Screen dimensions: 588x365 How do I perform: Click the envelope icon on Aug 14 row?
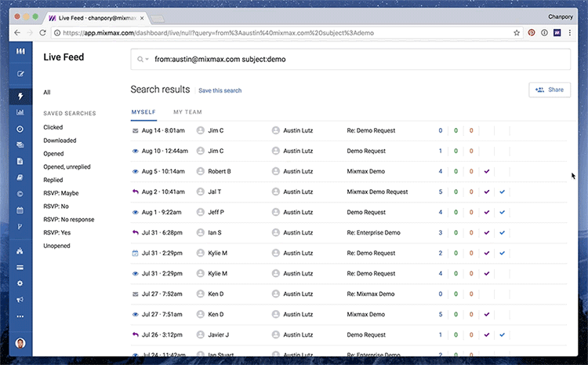click(x=136, y=130)
